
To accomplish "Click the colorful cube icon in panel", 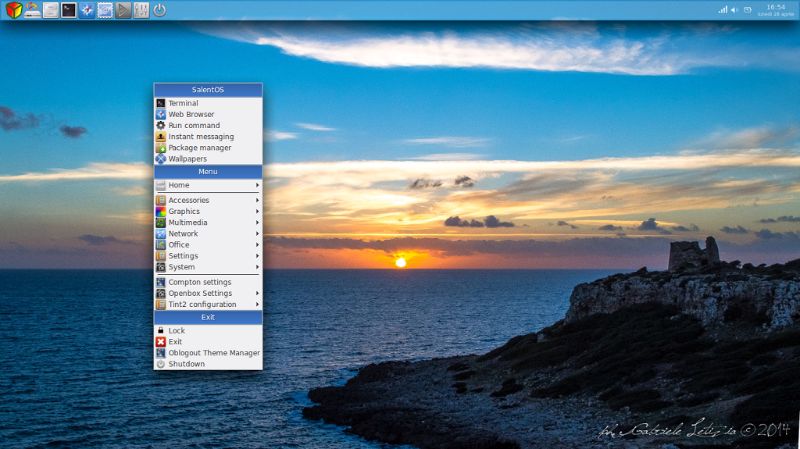I will (x=13, y=10).
